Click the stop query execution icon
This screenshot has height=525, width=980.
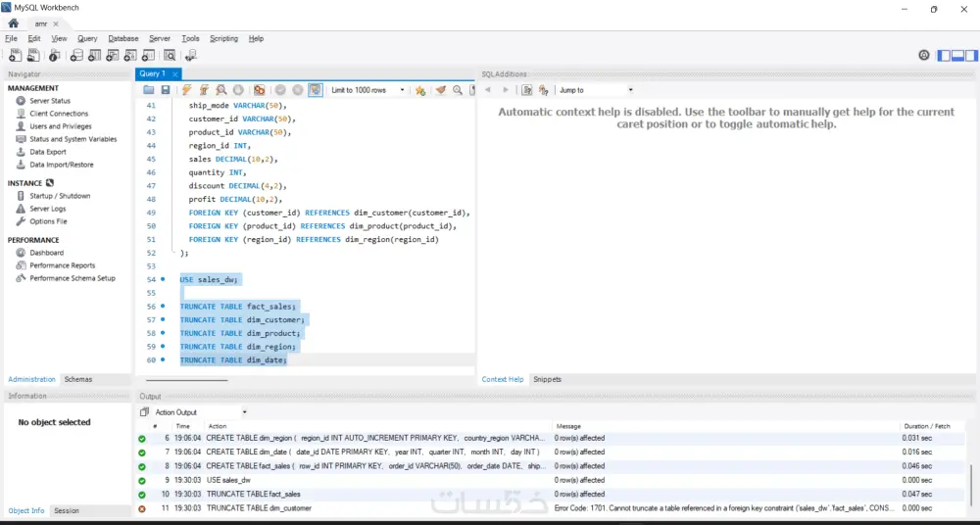tap(238, 90)
